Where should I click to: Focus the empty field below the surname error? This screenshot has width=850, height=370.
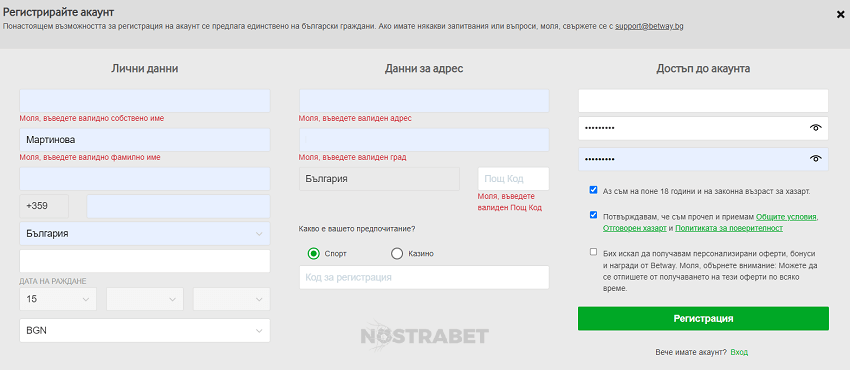145,179
